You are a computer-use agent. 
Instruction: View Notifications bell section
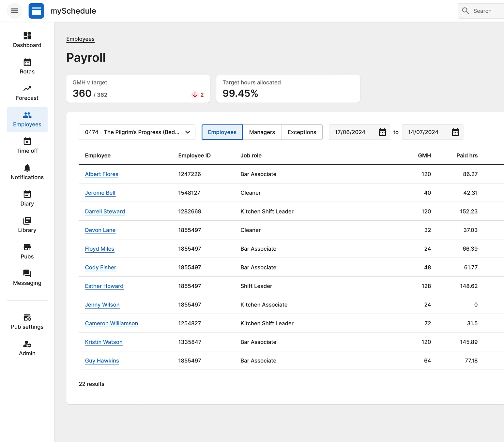[27, 172]
